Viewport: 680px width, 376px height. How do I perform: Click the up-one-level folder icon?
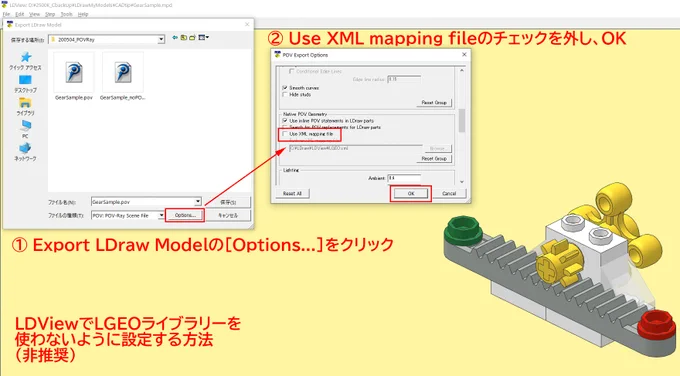184,38
